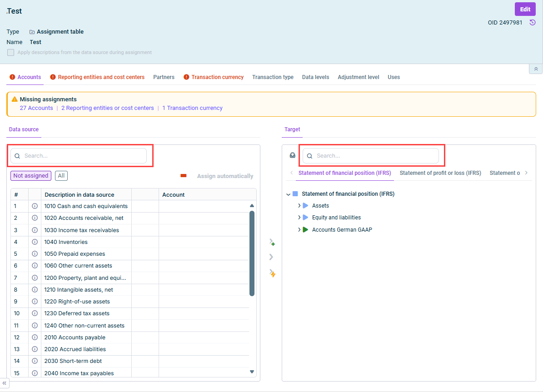Toggle Apply descriptions from data source checkbox
543x392 pixels.
pyautogui.click(x=11, y=52)
